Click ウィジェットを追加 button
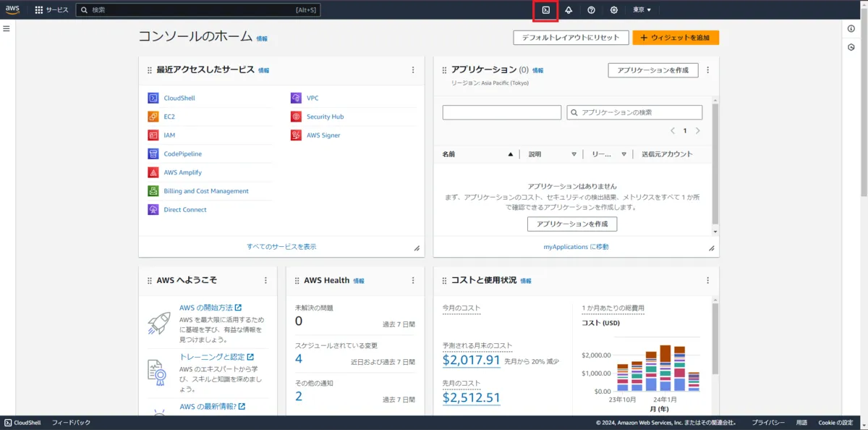 point(676,38)
